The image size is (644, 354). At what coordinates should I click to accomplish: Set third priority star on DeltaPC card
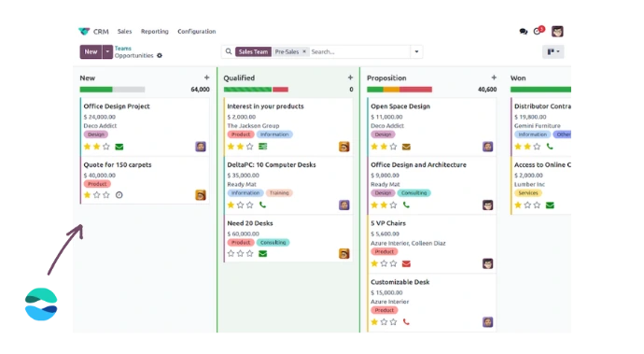pyautogui.click(x=250, y=205)
